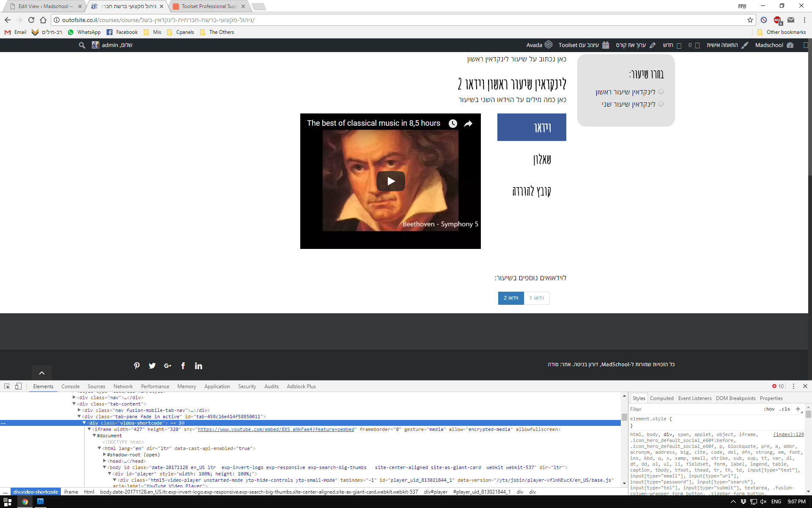Viewport: 812px width, 508px height.
Task: Collapse the div id="player" node
Action: click(x=110, y=474)
